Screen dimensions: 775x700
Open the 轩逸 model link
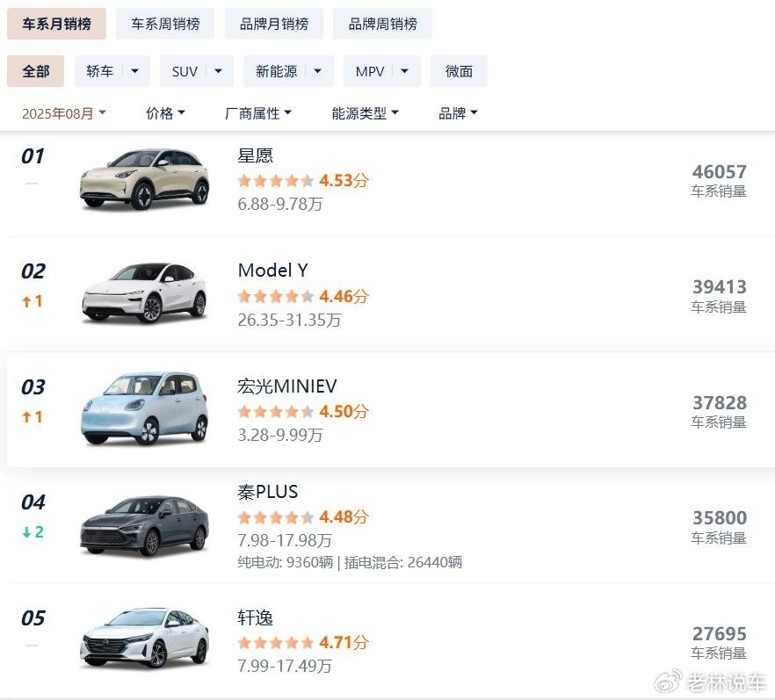256,617
